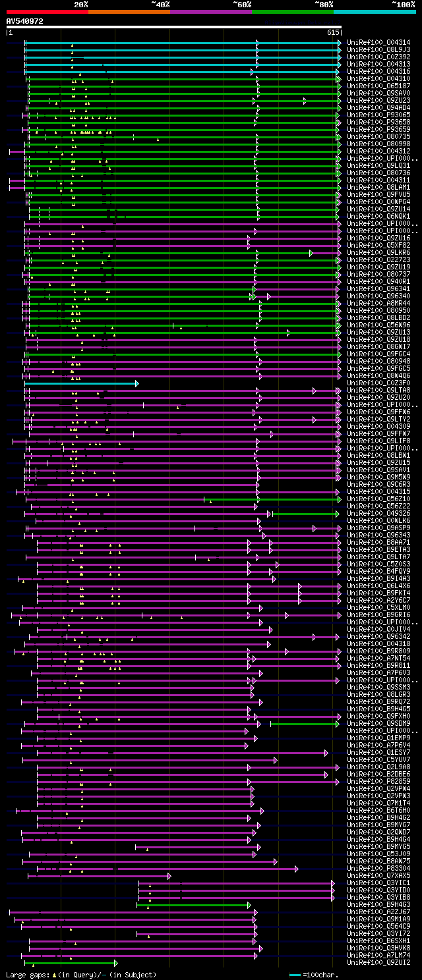Viewport: 422px width, 980px height.
Task: Open hit UniRef100_A7NT54
Action: click(x=378, y=659)
